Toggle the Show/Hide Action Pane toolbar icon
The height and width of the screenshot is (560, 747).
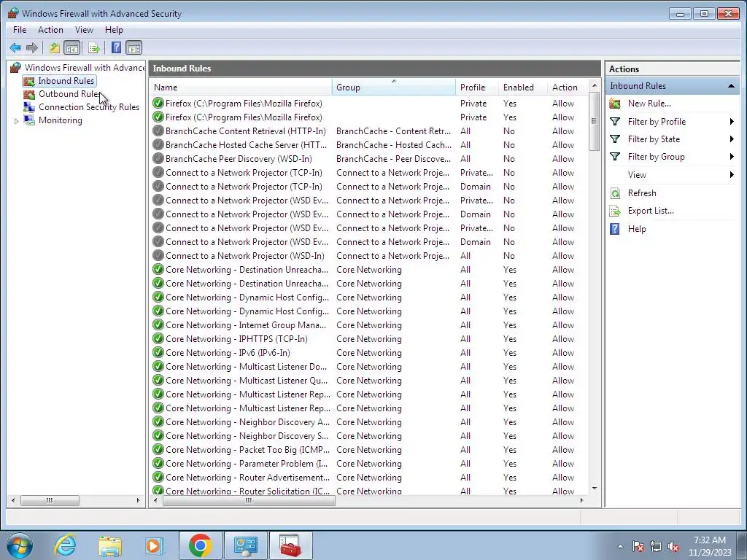point(134,47)
